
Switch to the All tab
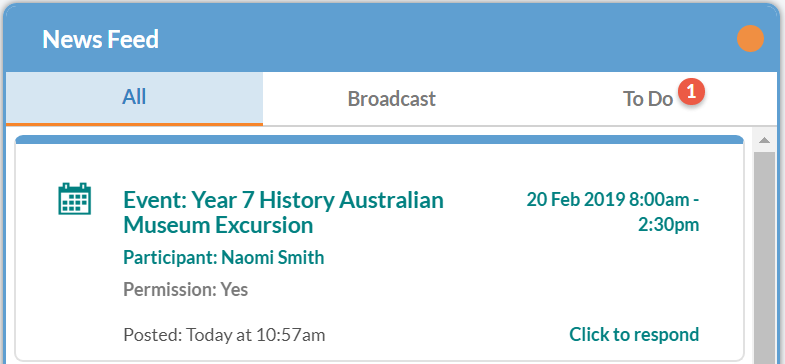(x=134, y=98)
